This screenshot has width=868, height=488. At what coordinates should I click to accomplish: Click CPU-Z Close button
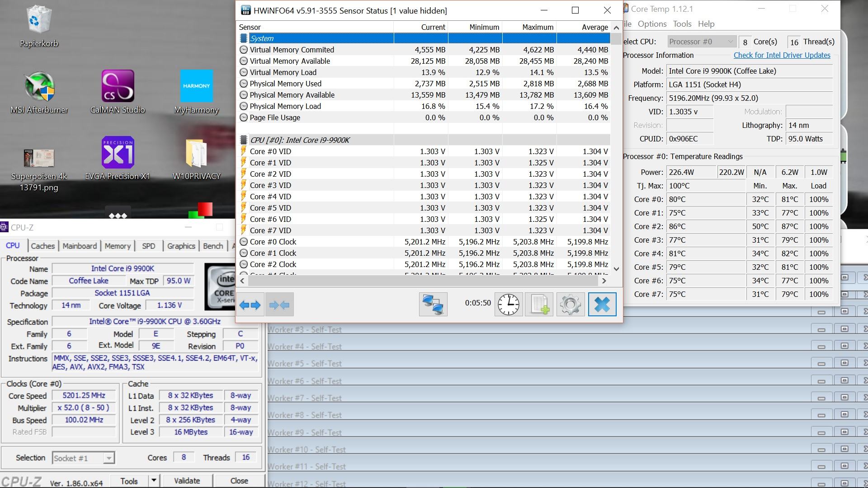239,481
